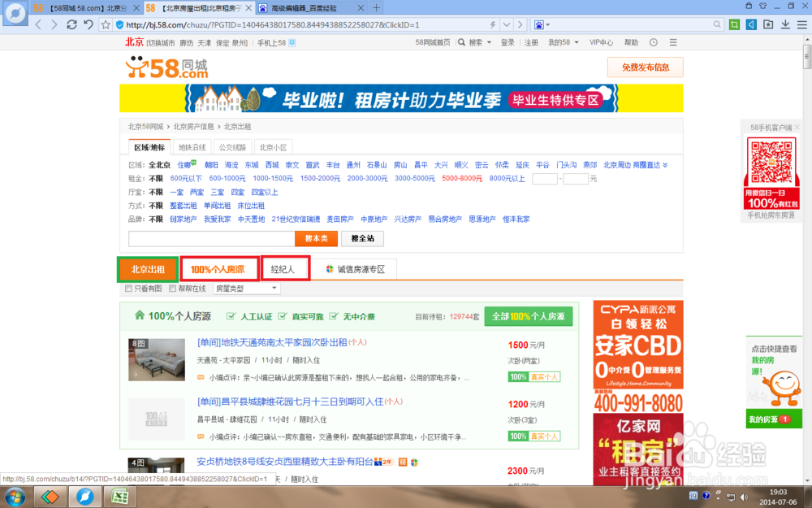Click the green screenshot crop icon
812x508 pixels.
pos(734,24)
